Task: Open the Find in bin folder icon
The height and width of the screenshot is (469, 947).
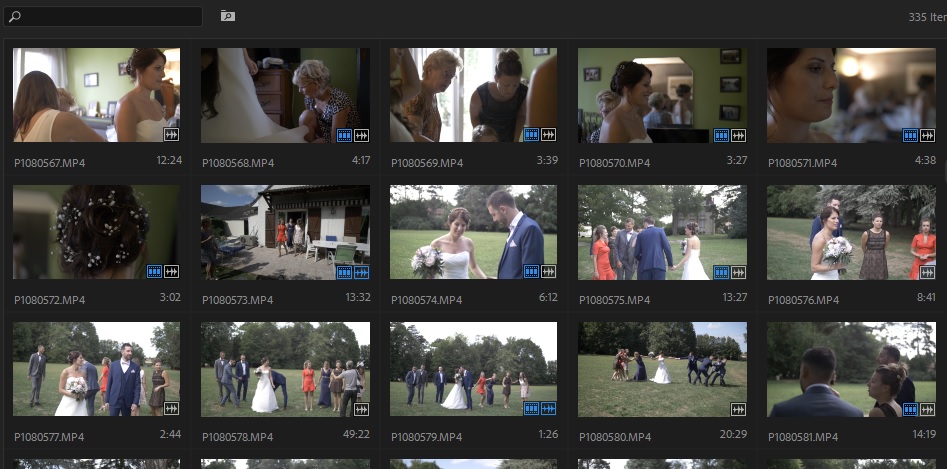Action: 228,16
